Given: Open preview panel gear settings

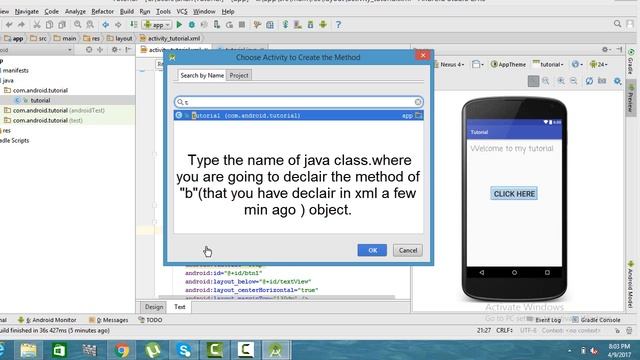Looking at the screenshot, I should [606, 49].
